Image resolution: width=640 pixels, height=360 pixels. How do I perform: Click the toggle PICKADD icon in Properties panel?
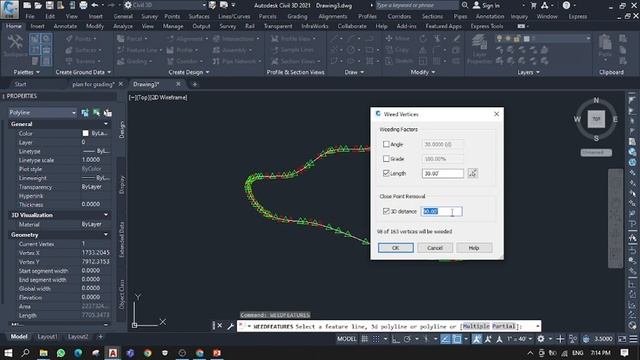(x=85, y=113)
